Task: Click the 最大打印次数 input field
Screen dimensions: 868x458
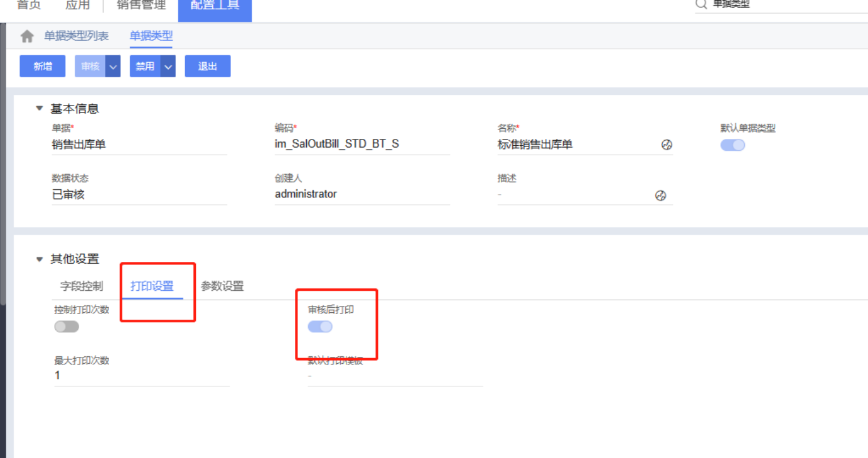Action: click(x=141, y=376)
